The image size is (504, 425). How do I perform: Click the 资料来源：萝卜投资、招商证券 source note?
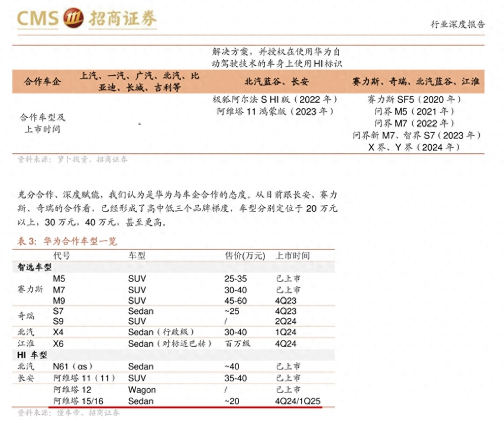point(73,160)
